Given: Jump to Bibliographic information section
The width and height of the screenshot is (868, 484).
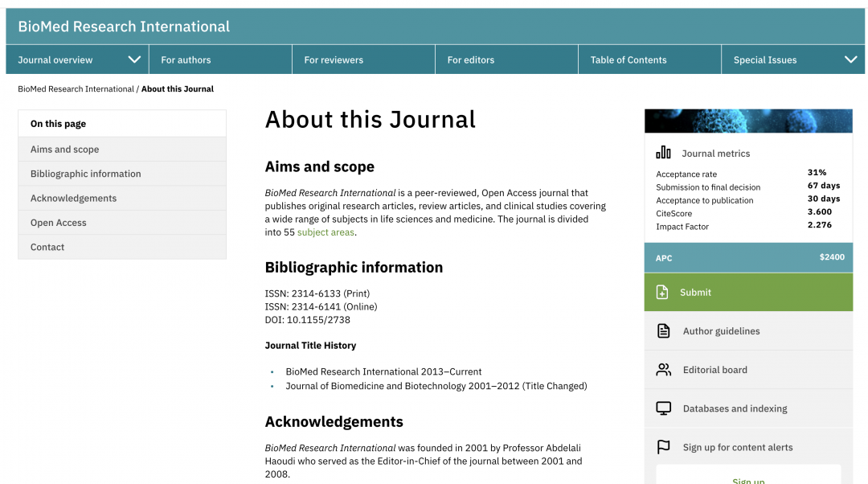Looking at the screenshot, I should coord(122,174).
